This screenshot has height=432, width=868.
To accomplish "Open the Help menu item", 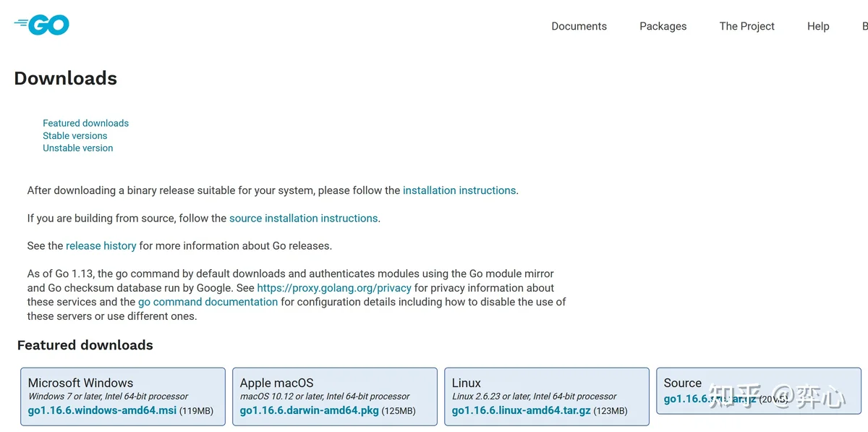I will pyautogui.click(x=818, y=26).
